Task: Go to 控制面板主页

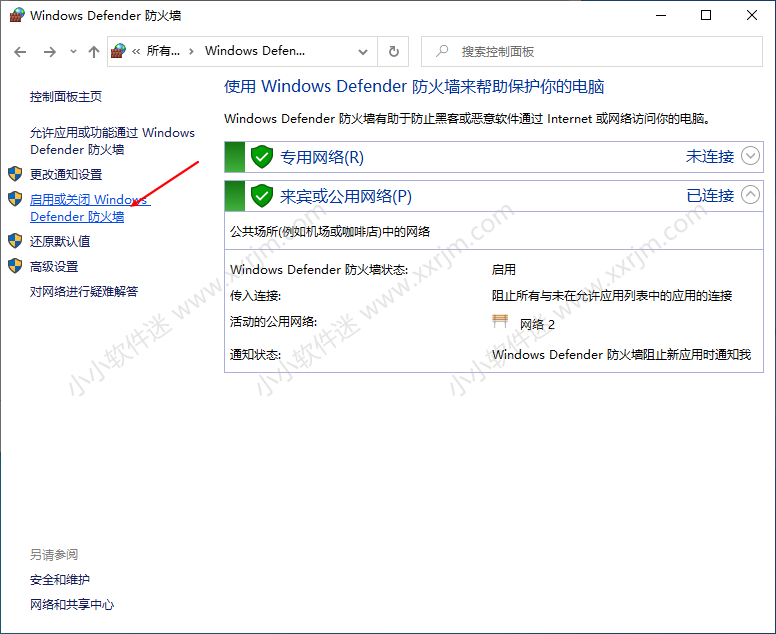Action: [x=66, y=97]
